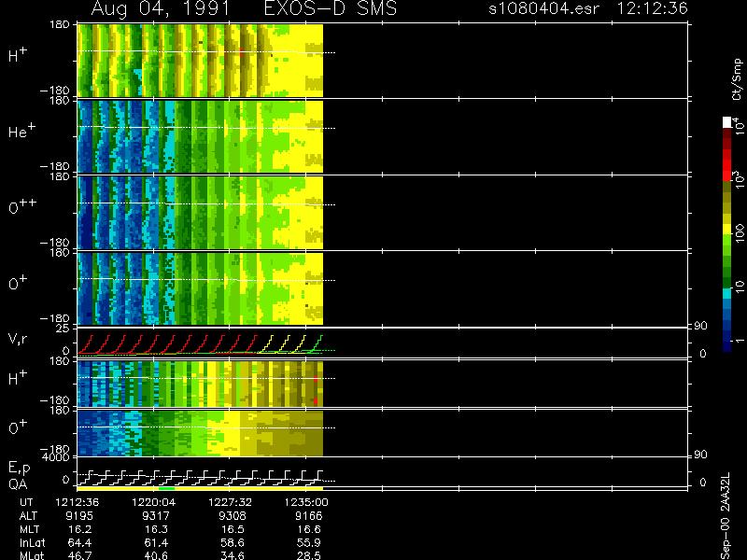The image size is (747, 560).
Task: Click the "UT" row label
Action: (27, 502)
